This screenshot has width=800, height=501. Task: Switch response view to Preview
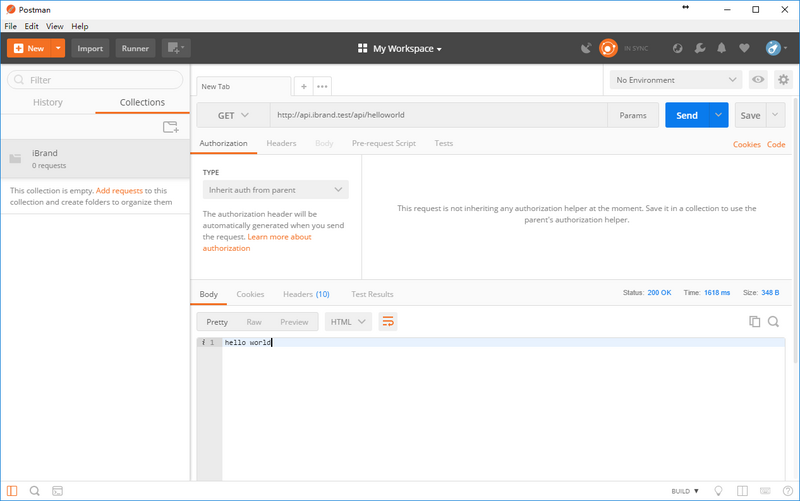[x=294, y=322]
